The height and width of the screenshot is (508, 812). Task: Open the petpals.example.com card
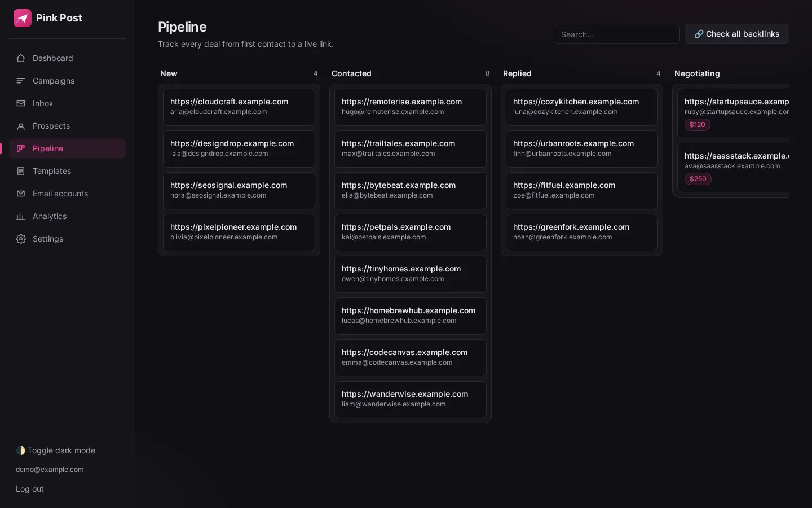(411, 233)
